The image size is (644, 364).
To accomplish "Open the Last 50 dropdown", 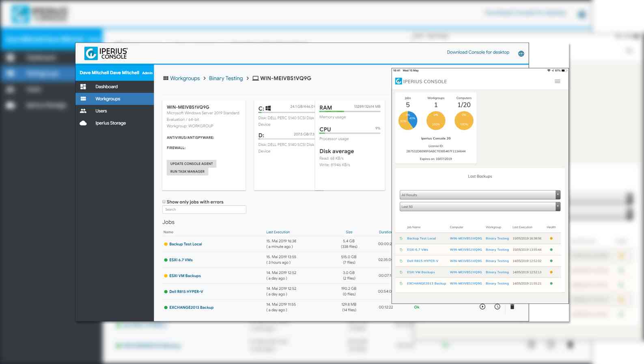I will click(x=480, y=207).
